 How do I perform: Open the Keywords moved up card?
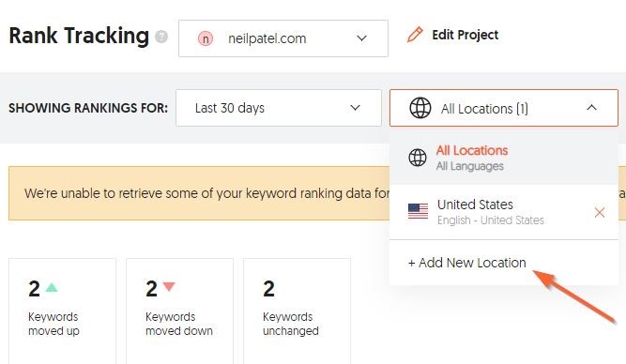point(62,311)
